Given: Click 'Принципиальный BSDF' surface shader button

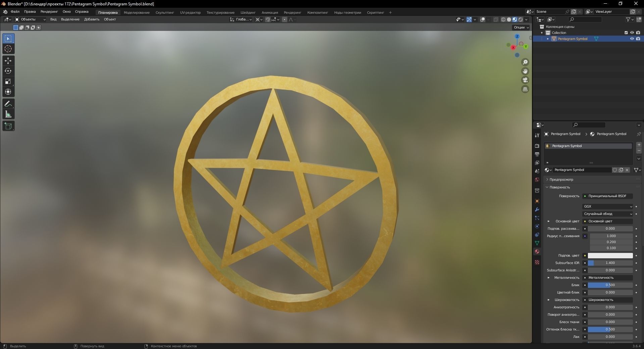Looking at the screenshot, I should (608, 196).
